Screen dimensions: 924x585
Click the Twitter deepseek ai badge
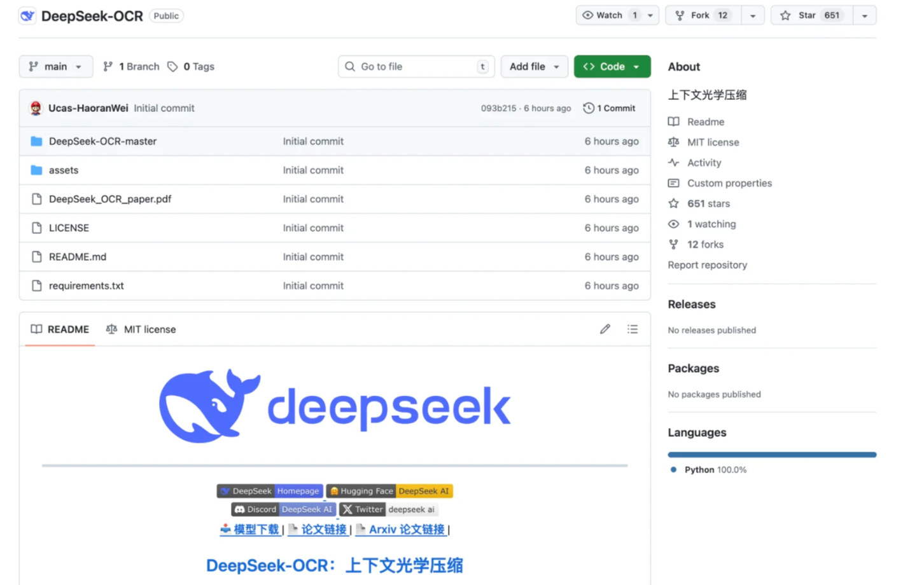(x=389, y=509)
